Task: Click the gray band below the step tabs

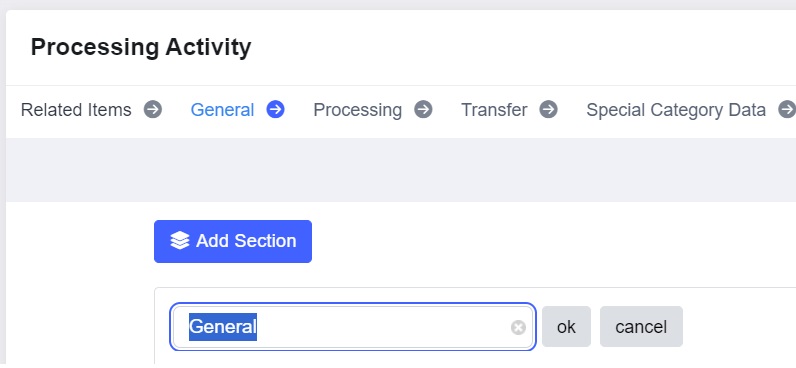Action: coord(401,170)
